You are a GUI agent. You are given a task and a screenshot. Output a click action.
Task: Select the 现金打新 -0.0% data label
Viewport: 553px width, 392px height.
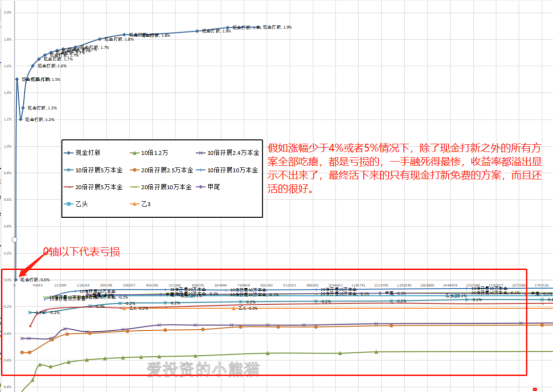(x=35, y=279)
